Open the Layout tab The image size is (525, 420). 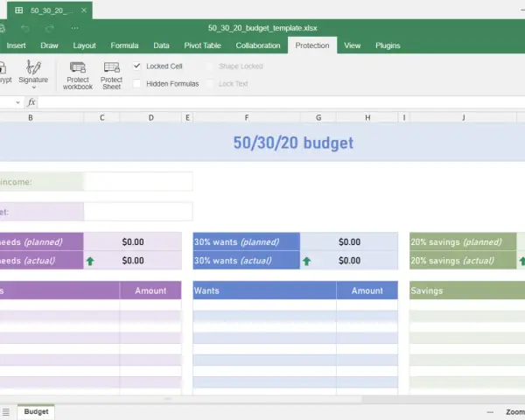pyautogui.click(x=84, y=45)
